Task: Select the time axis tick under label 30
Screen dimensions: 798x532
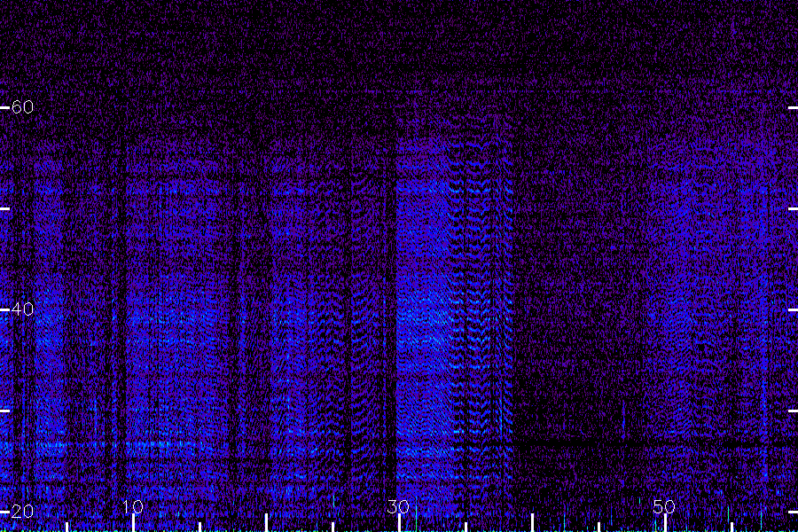Action: (x=400, y=523)
